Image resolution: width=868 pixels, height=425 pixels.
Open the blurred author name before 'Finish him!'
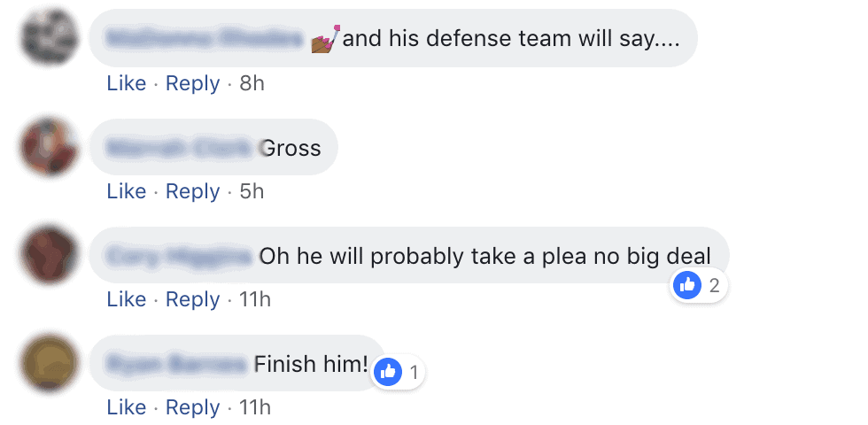(x=176, y=364)
